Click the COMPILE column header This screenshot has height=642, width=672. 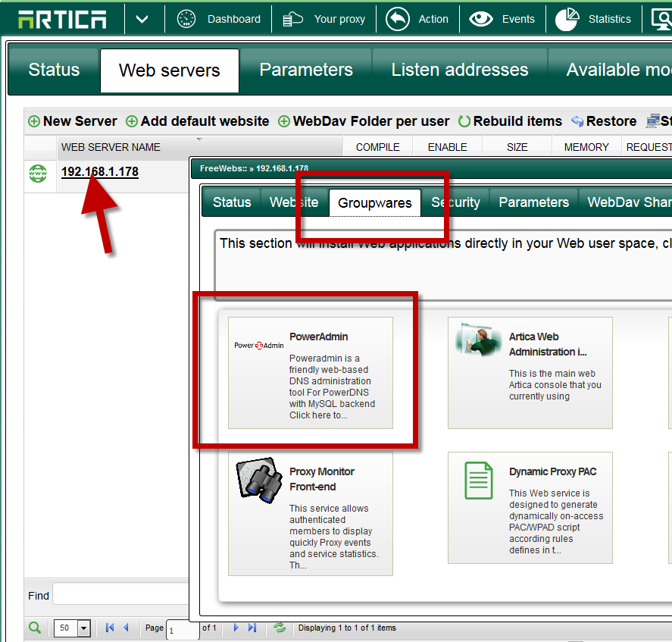point(377,147)
